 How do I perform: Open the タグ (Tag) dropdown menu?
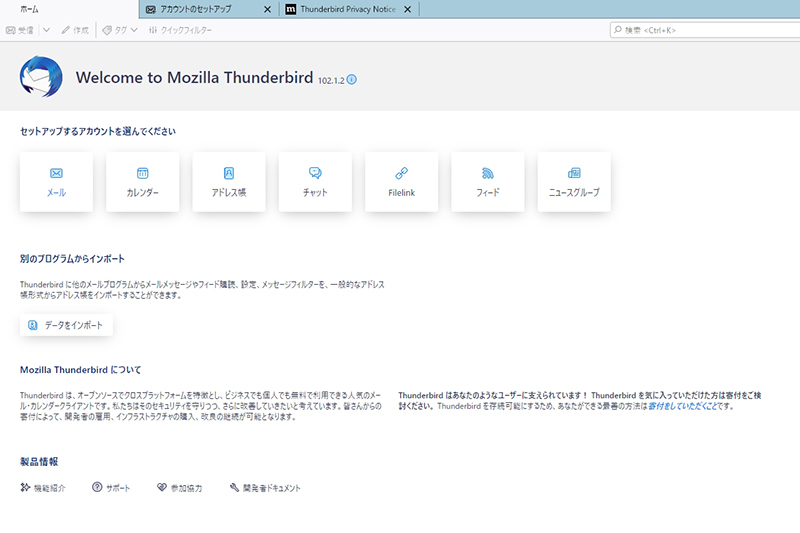[x=121, y=30]
